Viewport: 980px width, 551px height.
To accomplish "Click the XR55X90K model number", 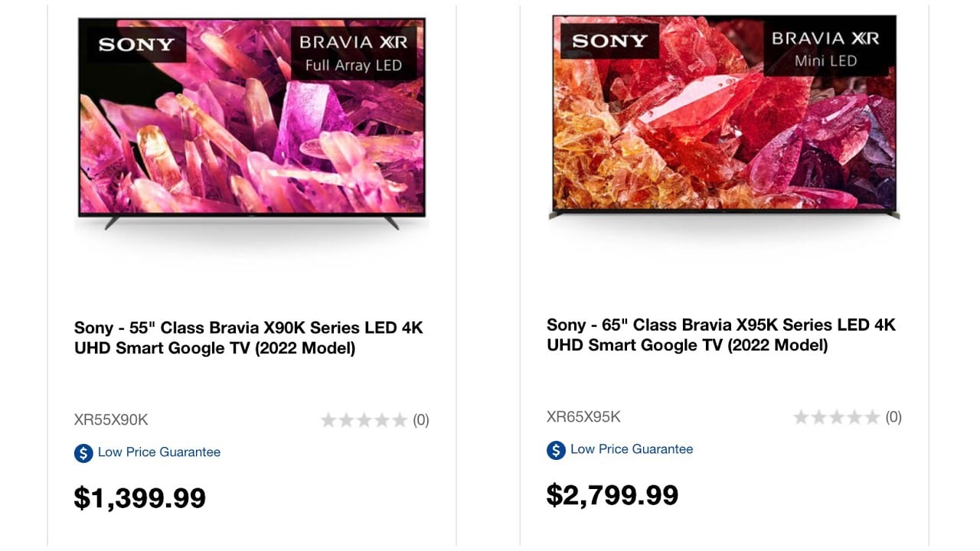I will point(111,419).
